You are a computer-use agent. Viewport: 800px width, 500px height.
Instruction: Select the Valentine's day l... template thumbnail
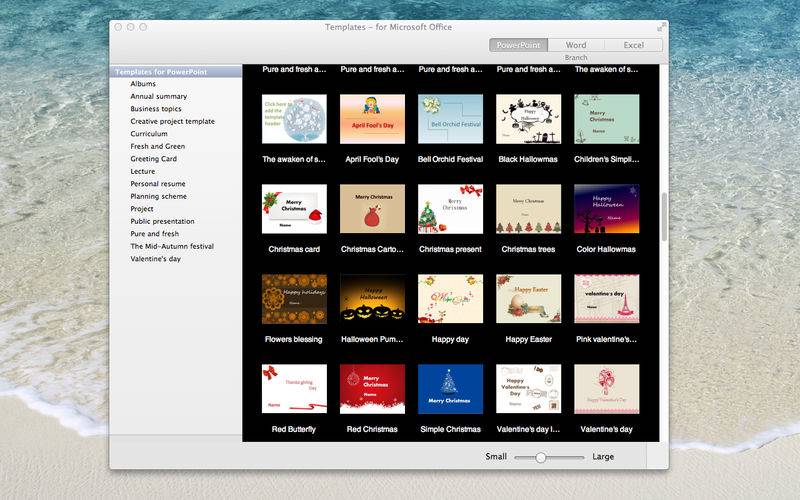529,389
